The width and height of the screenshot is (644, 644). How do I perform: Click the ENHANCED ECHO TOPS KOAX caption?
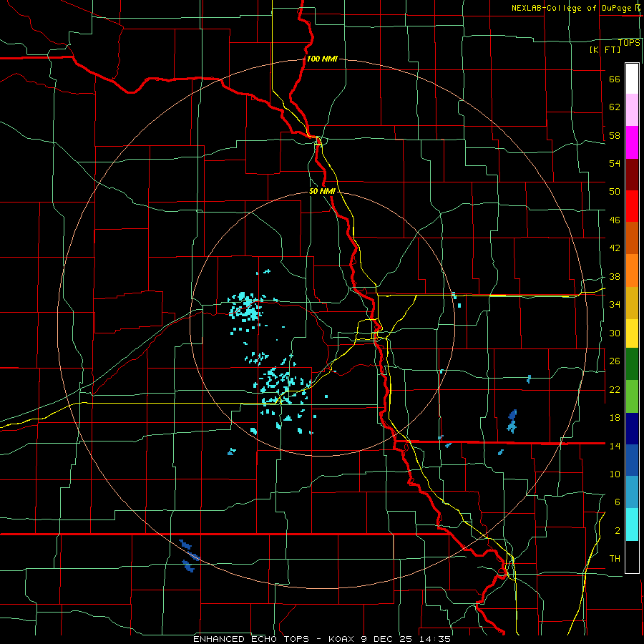pyautogui.click(x=322, y=639)
